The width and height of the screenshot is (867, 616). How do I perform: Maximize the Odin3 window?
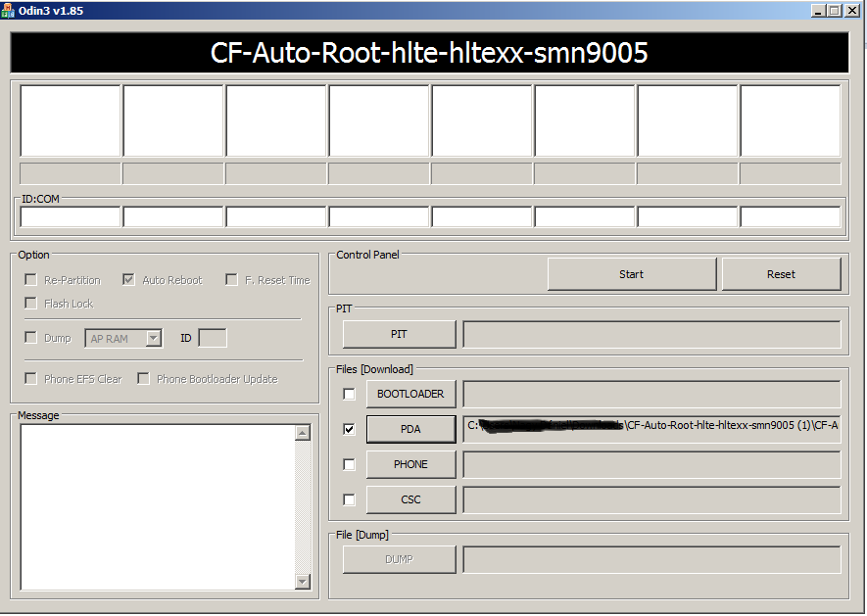(x=835, y=11)
